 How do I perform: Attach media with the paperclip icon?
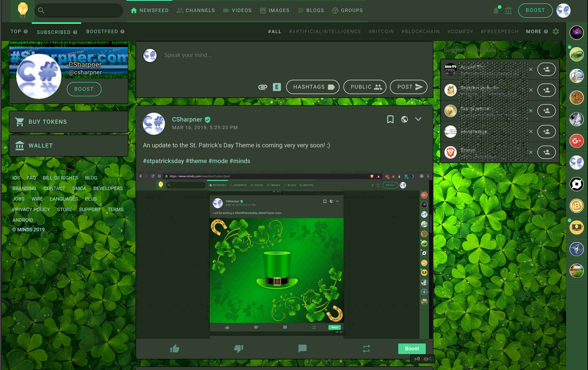[x=263, y=87]
